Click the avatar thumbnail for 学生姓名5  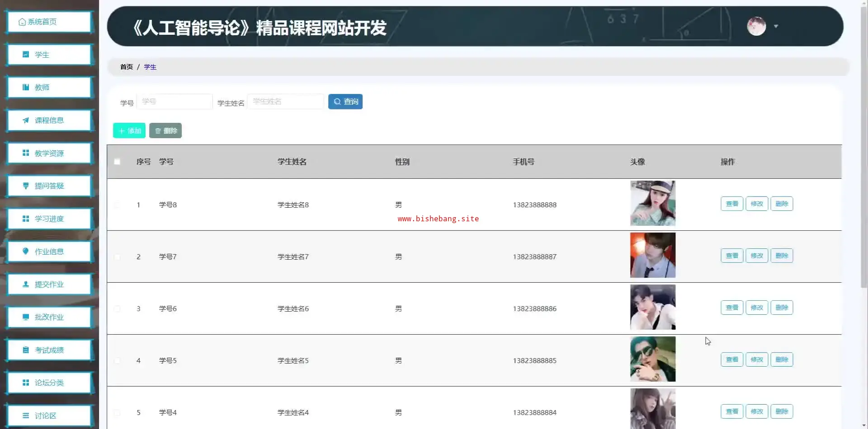653,359
